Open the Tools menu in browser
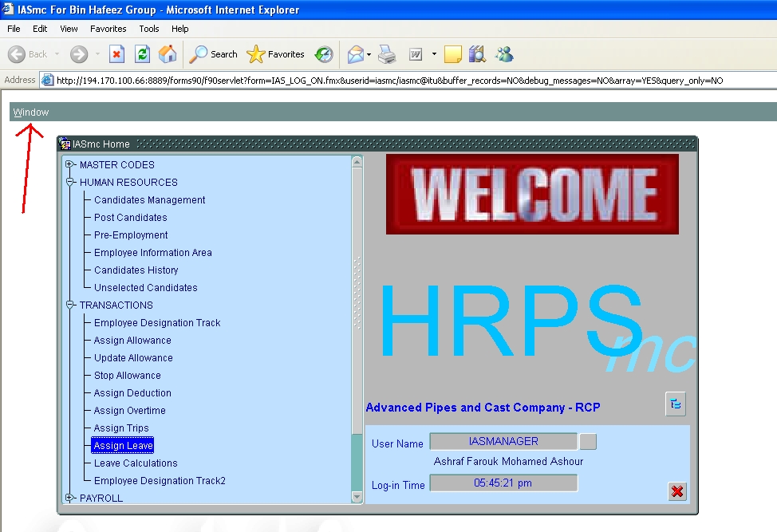The height and width of the screenshot is (532, 777). [149, 29]
